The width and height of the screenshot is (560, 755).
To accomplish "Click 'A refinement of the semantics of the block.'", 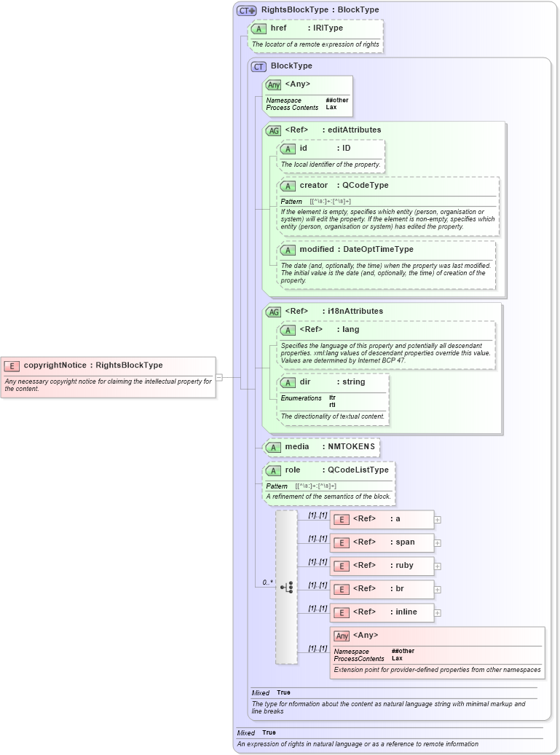I will pos(328,496).
